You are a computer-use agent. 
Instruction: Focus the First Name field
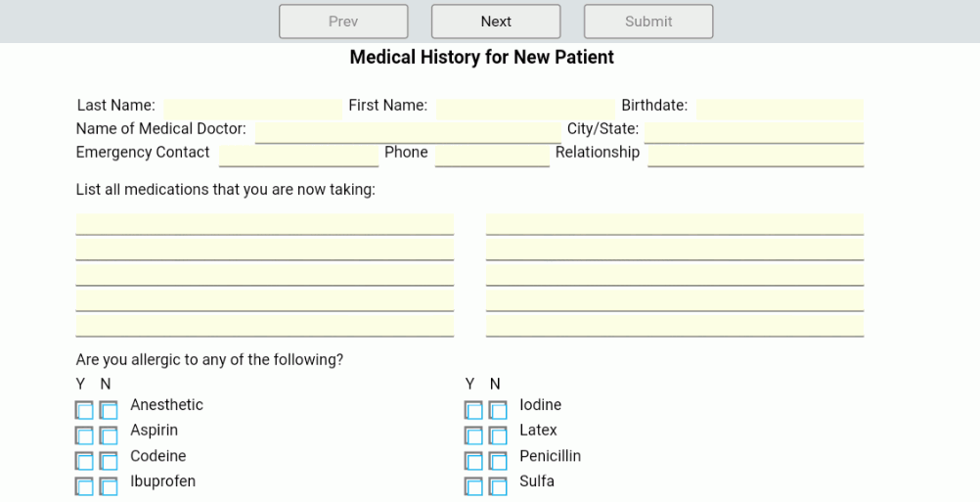[x=525, y=109]
